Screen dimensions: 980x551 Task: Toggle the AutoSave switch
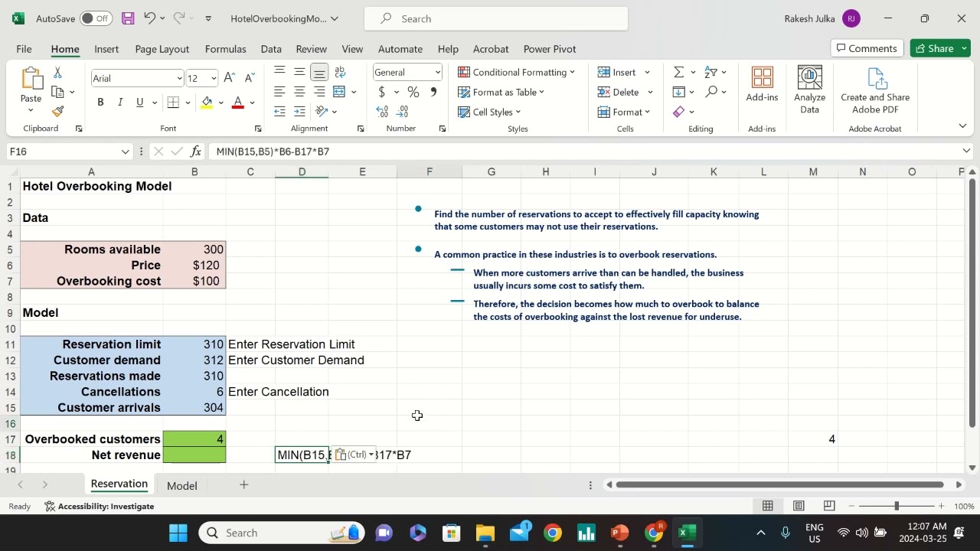click(96, 18)
